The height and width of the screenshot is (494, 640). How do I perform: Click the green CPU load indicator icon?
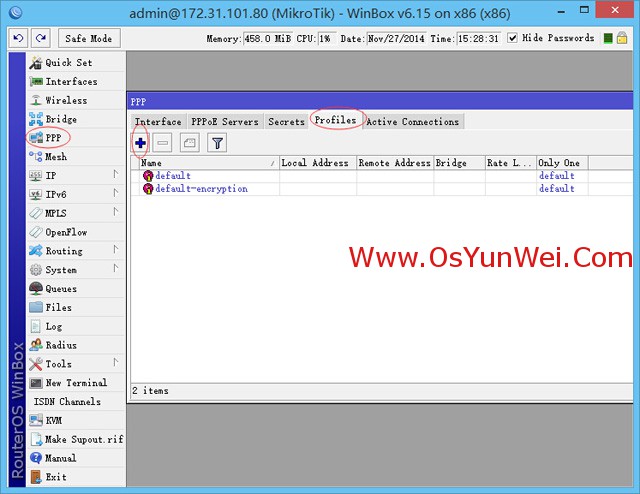[x=608, y=38]
